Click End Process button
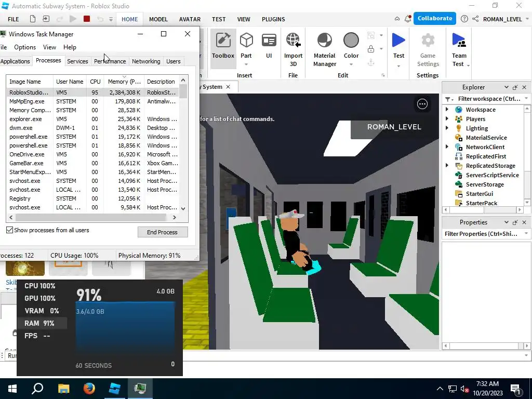 [x=163, y=232]
